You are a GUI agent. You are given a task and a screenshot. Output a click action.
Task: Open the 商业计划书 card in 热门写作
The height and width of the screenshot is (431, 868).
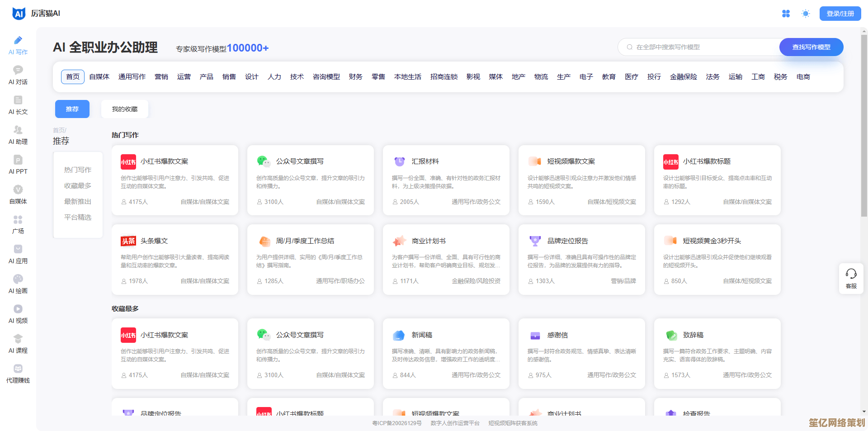coord(446,260)
